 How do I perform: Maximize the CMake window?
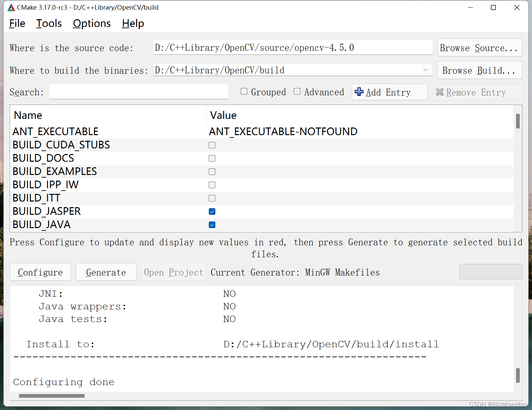pyautogui.click(x=494, y=7)
